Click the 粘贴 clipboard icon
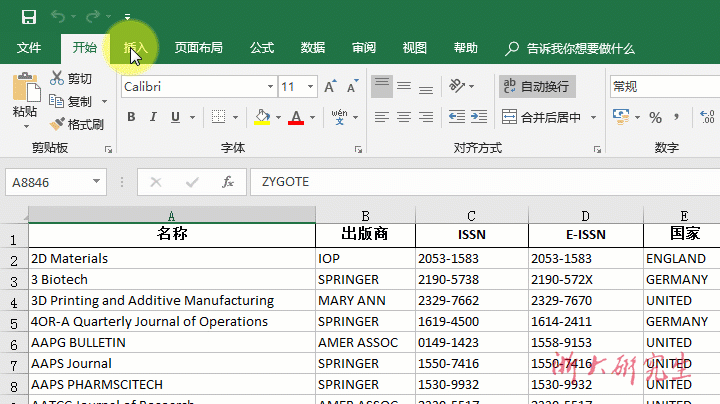This screenshot has height=404, width=720. tap(26, 87)
